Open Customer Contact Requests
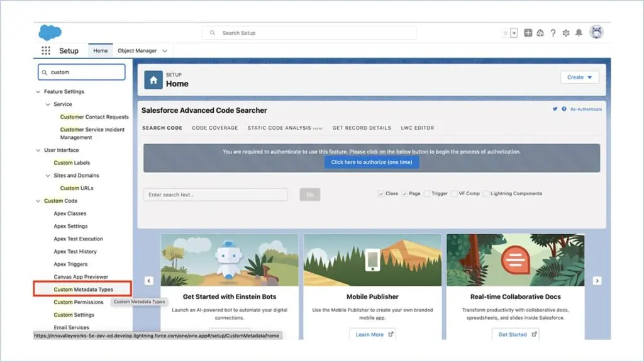644x362 pixels. click(x=94, y=117)
